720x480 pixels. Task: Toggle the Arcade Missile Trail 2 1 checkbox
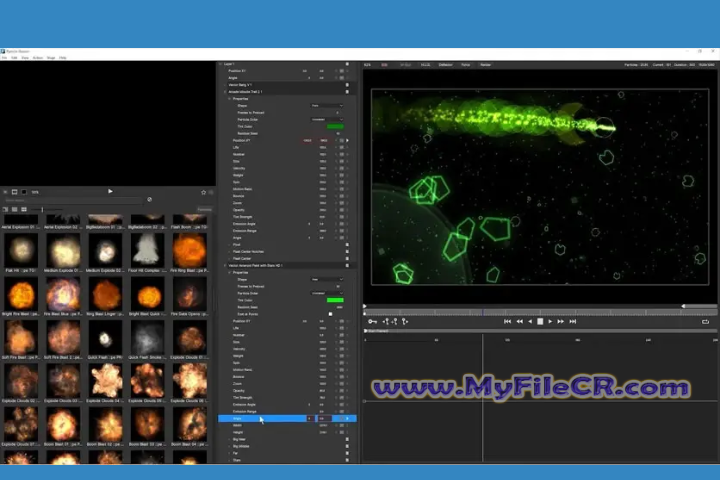(x=347, y=91)
